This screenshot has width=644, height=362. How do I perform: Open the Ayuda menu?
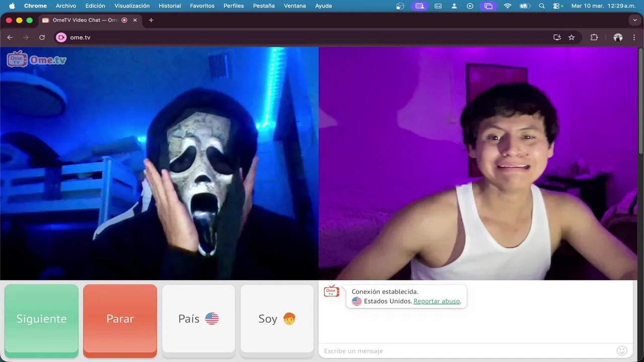(324, 6)
